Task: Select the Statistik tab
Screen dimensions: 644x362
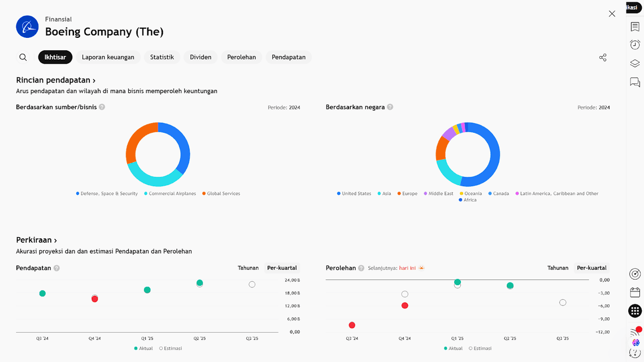Action: pos(162,57)
